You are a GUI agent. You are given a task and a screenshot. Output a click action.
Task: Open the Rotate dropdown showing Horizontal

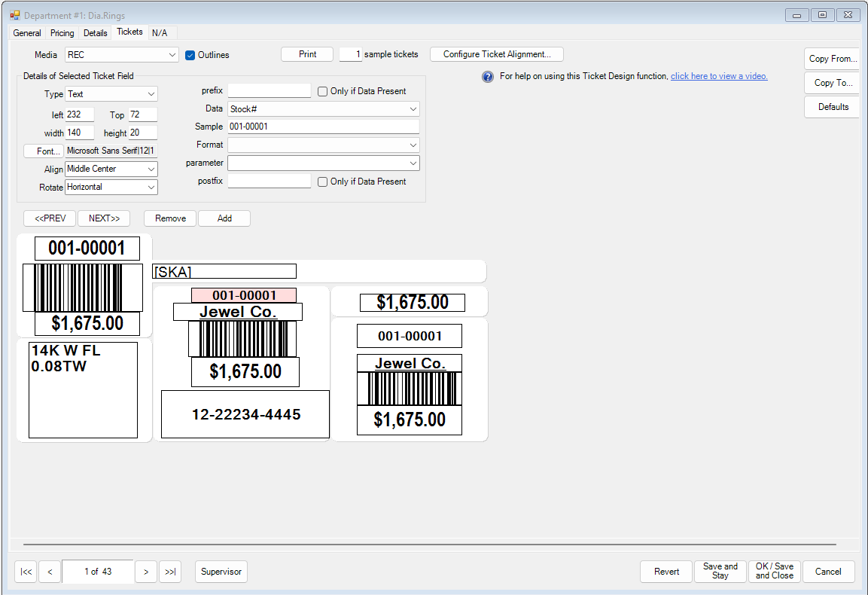(111, 187)
